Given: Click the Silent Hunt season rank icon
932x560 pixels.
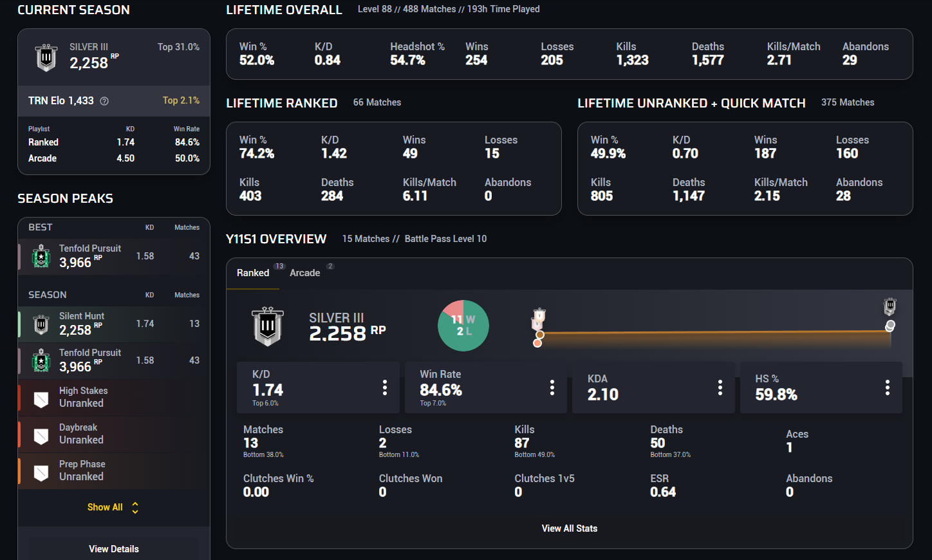Looking at the screenshot, I should [41, 324].
